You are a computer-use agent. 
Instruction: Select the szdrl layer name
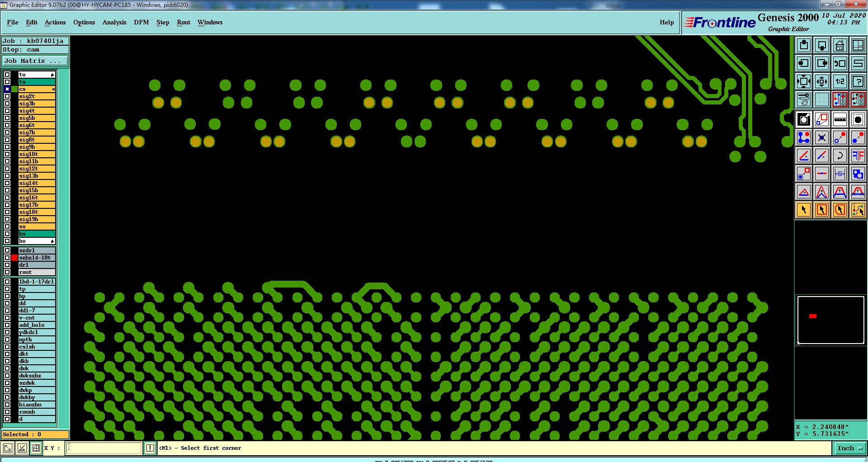click(37, 250)
